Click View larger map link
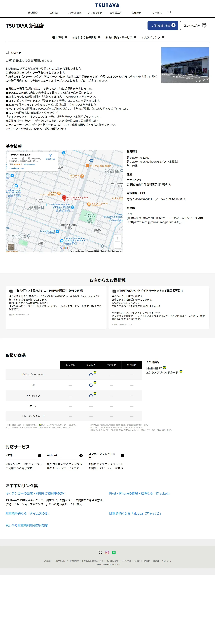 17,169
